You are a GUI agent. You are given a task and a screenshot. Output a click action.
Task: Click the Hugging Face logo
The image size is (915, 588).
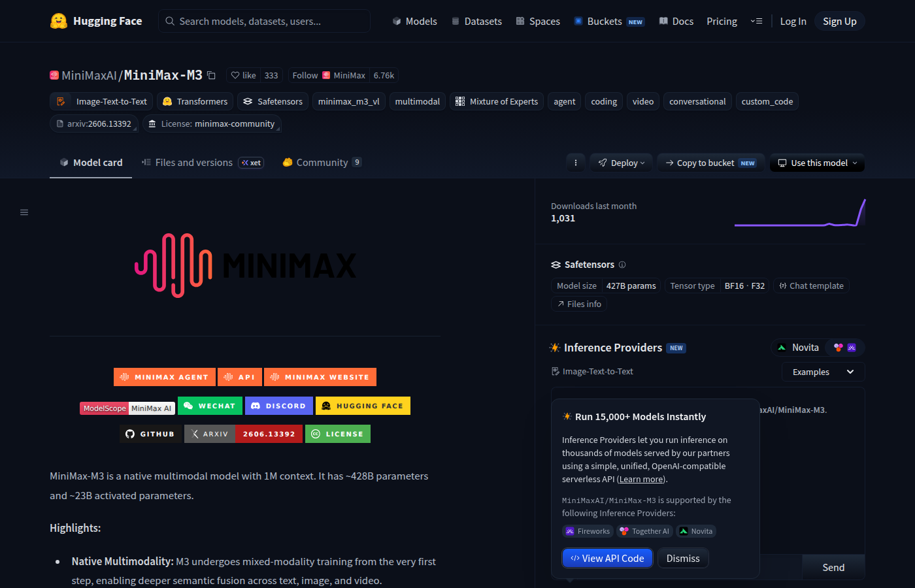[96, 21]
